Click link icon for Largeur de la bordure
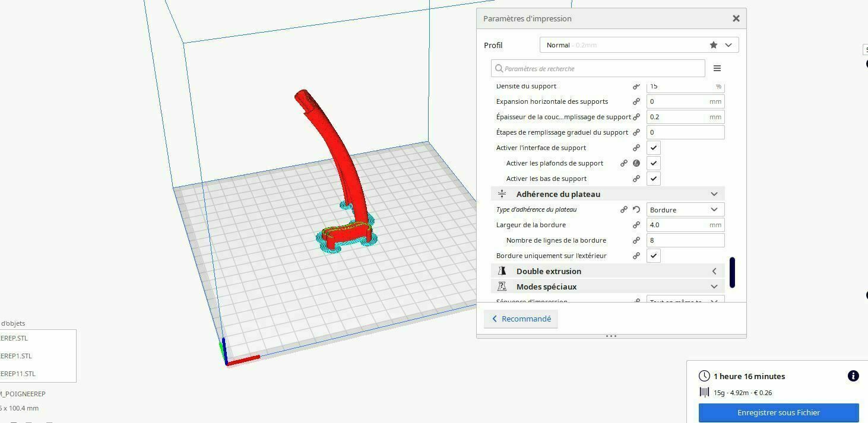The image size is (868, 423). pos(636,225)
